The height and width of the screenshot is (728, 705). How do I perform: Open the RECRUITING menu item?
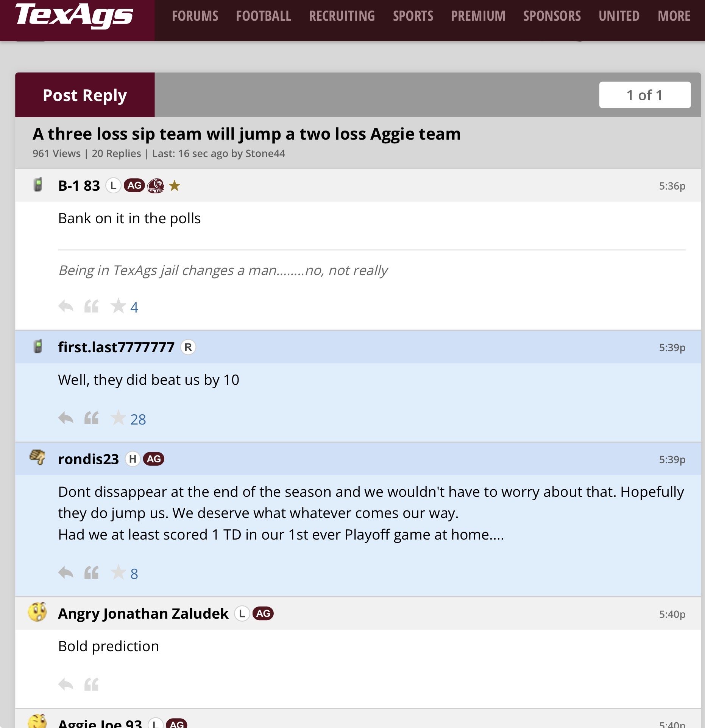coord(342,16)
